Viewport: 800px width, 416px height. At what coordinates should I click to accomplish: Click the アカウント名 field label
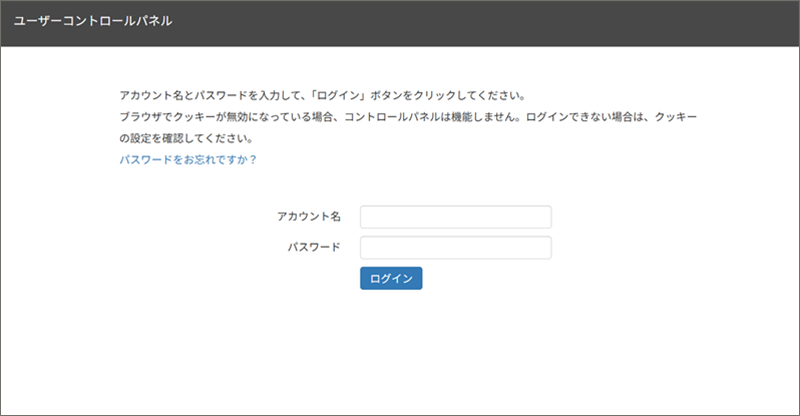click(309, 217)
